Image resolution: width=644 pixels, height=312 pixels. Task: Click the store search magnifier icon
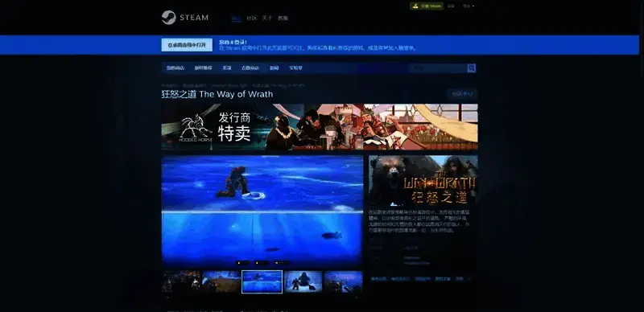472,68
